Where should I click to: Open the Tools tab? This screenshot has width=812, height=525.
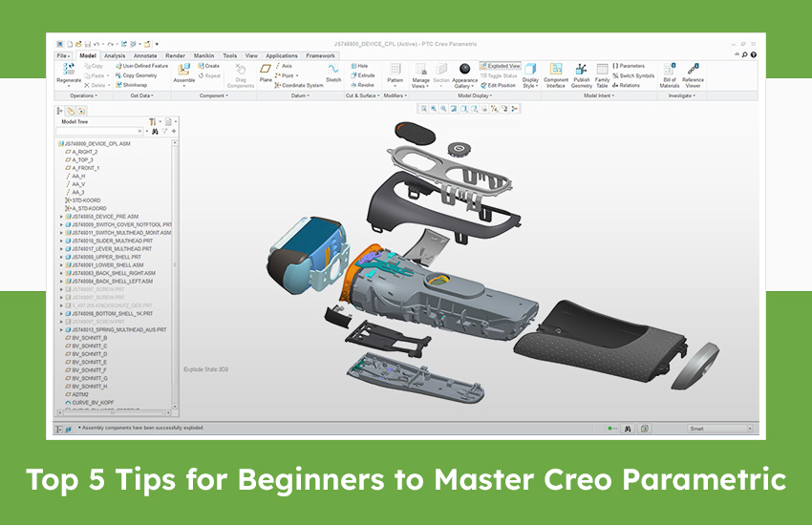tap(230, 56)
